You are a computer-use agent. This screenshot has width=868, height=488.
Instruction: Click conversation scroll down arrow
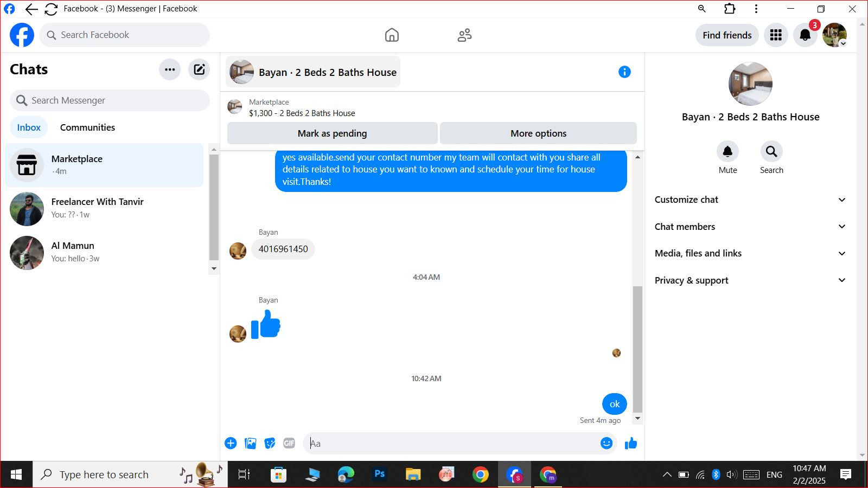pyautogui.click(x=637, y=419)
